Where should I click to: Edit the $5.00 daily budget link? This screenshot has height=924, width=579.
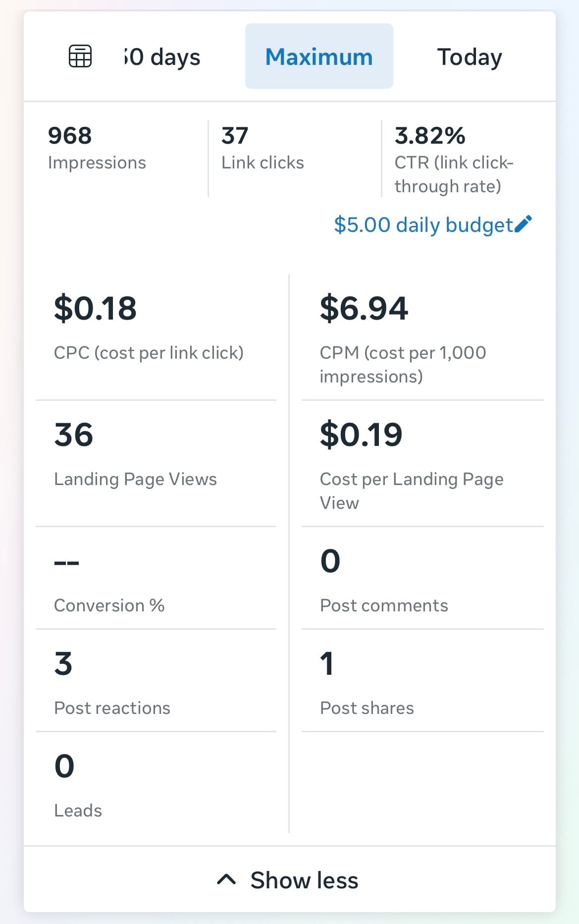pos(423,225)
